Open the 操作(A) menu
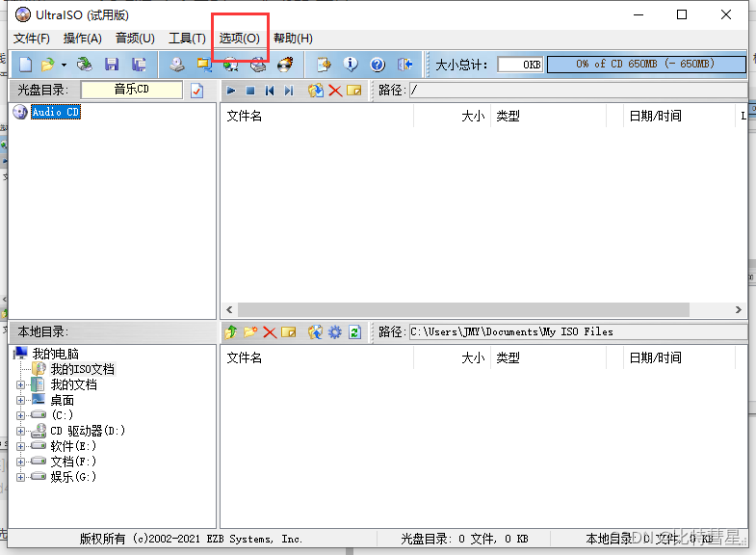 (83, 39)
